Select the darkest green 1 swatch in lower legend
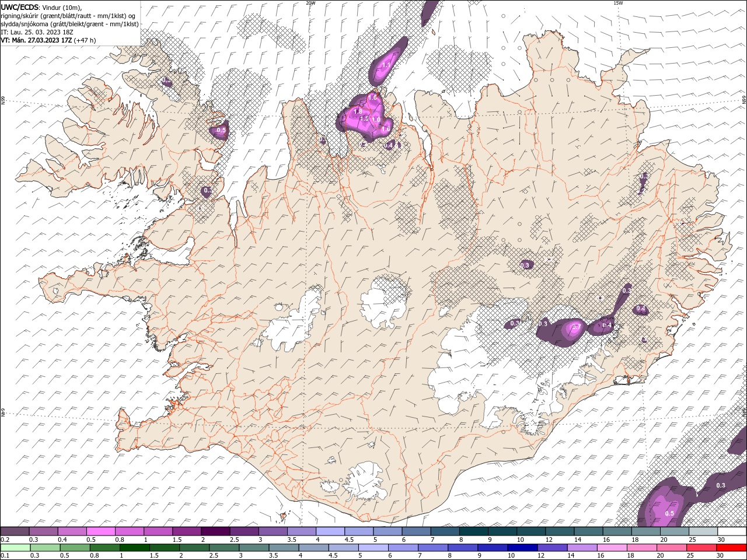This screenshot has height=560, width=747. click(x=134, y=548)
